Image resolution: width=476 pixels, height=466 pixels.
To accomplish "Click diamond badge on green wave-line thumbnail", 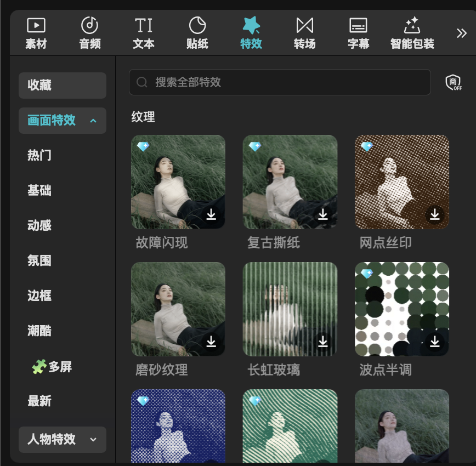I will [255, 401].
